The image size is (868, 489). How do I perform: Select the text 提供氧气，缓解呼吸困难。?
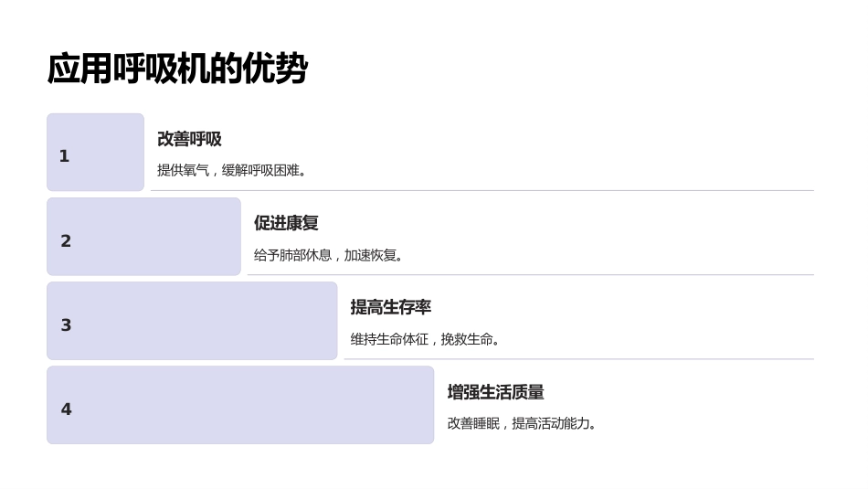coord(231,170)
